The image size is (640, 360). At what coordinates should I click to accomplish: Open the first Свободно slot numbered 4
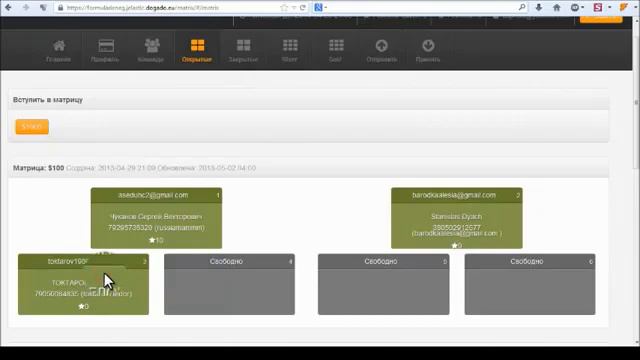pyautogui.click(x=229, y=284)
